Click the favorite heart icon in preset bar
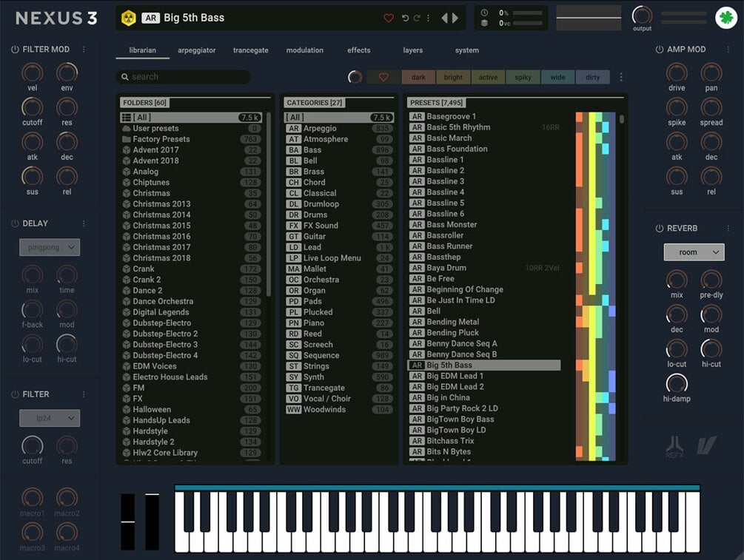Viewport: 744px width, 560px height. (x=389, y=18)
